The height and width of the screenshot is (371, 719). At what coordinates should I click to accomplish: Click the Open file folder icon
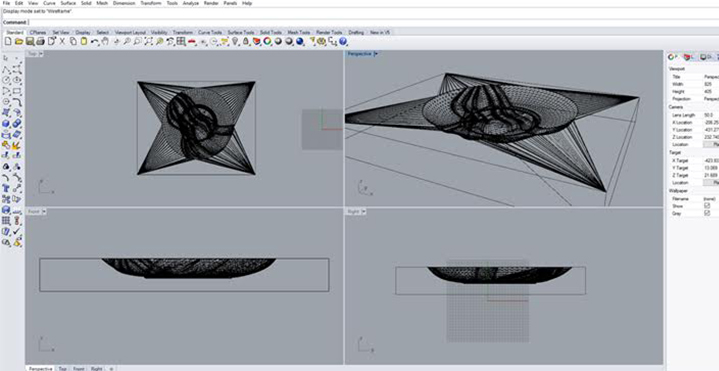click(19, 41)
